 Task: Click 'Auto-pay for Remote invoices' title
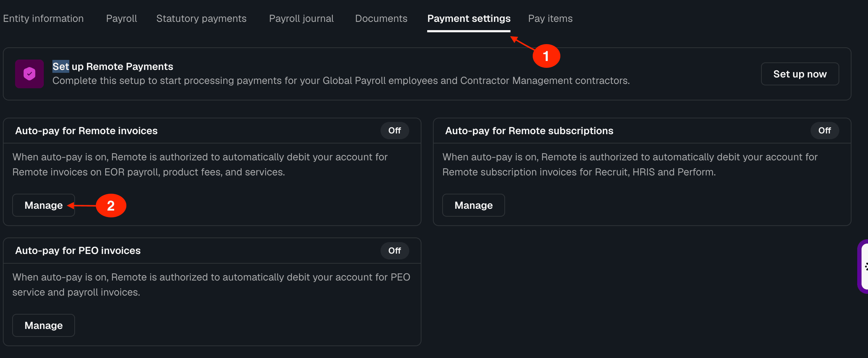click(x=86, y=131)
